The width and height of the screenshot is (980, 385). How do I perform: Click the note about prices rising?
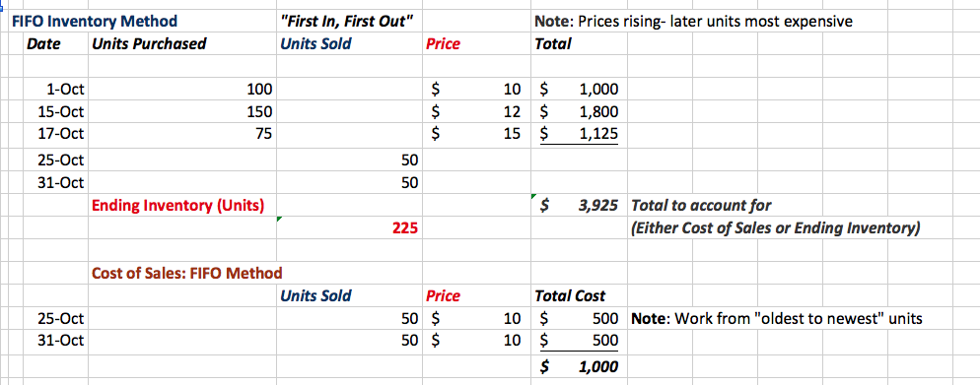coord(694,22)
